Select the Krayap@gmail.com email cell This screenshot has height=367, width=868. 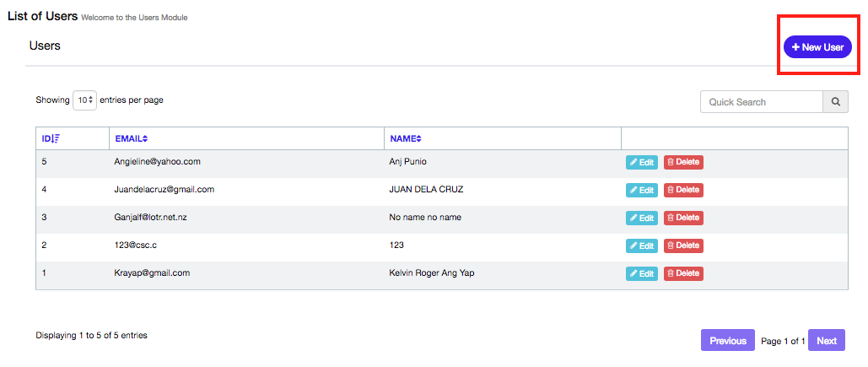click(x=152, y=273)
